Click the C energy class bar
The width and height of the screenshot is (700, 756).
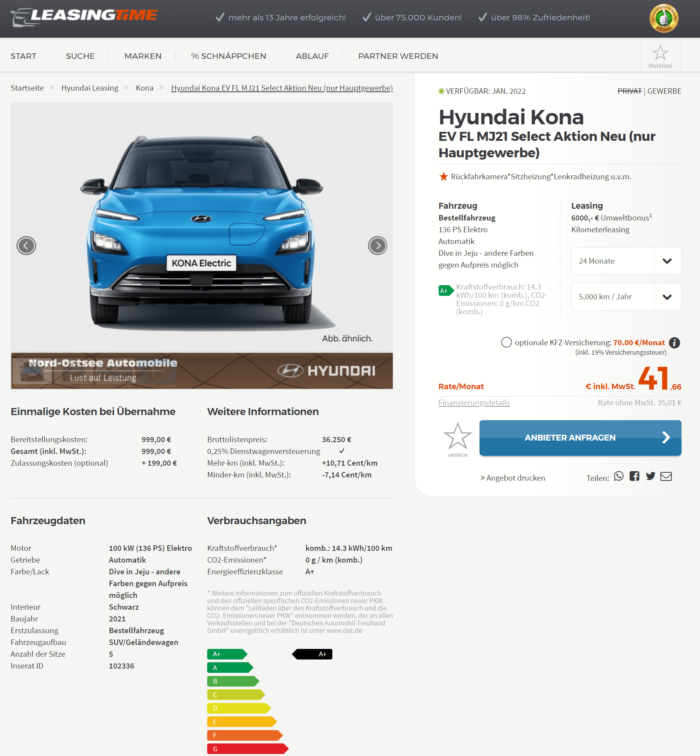pos(236,695)
